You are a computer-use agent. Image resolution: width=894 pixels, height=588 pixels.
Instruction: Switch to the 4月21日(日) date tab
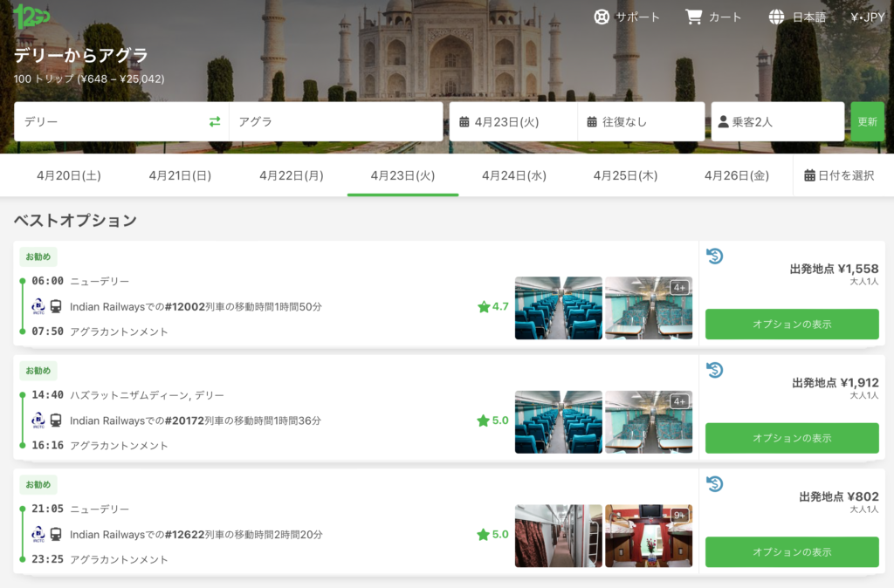coord(180,175)
